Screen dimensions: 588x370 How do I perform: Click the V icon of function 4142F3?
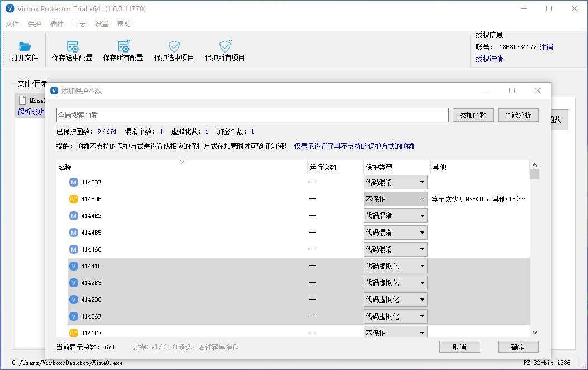point(74,283)
